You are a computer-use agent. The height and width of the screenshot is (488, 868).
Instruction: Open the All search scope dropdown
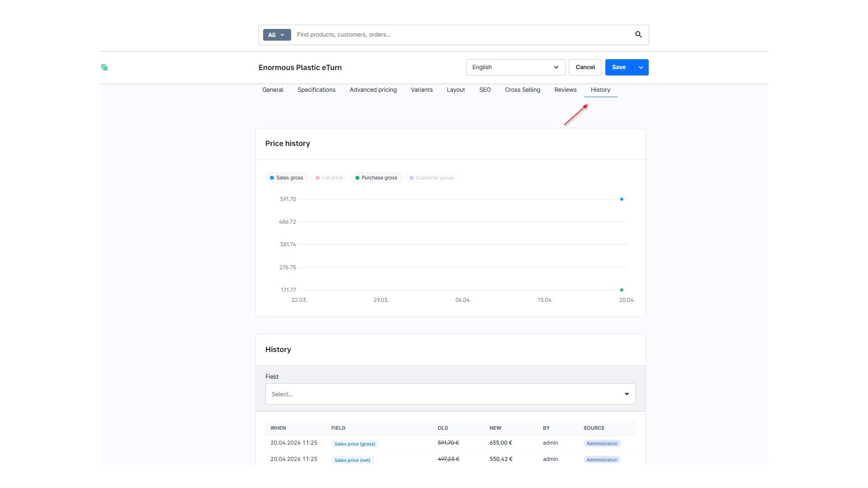[277, 35]
